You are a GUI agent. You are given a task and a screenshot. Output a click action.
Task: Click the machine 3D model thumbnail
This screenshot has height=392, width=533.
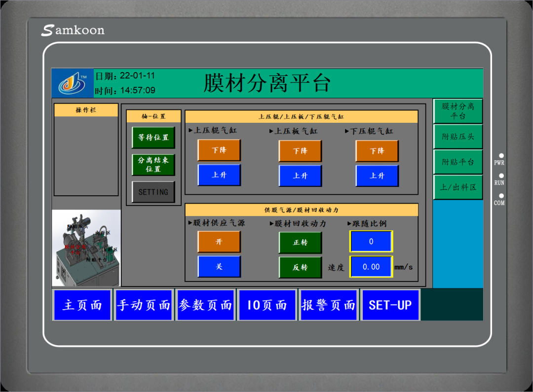coord(86,248)
